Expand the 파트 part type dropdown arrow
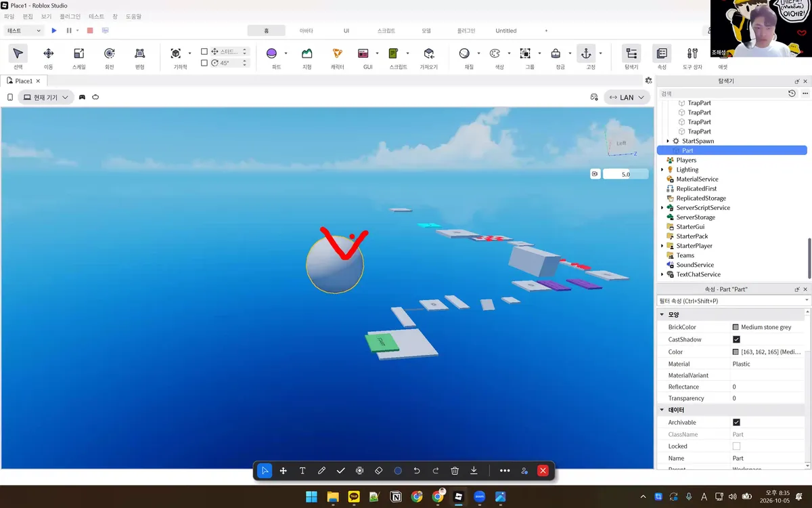812x508 pixels. point(286,53)
